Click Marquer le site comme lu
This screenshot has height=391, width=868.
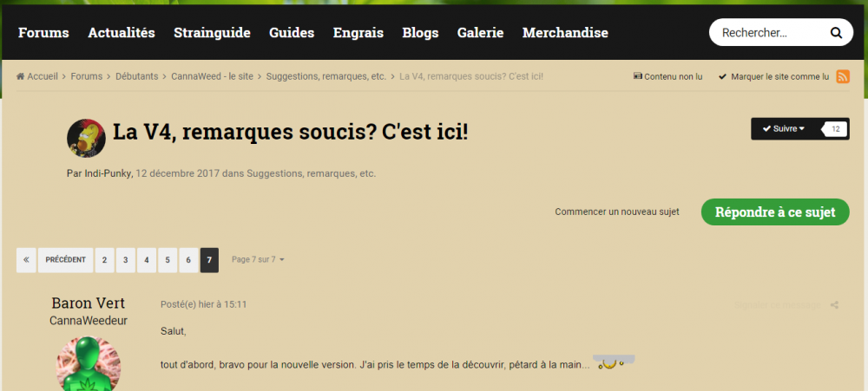click(x=774, y=76)
